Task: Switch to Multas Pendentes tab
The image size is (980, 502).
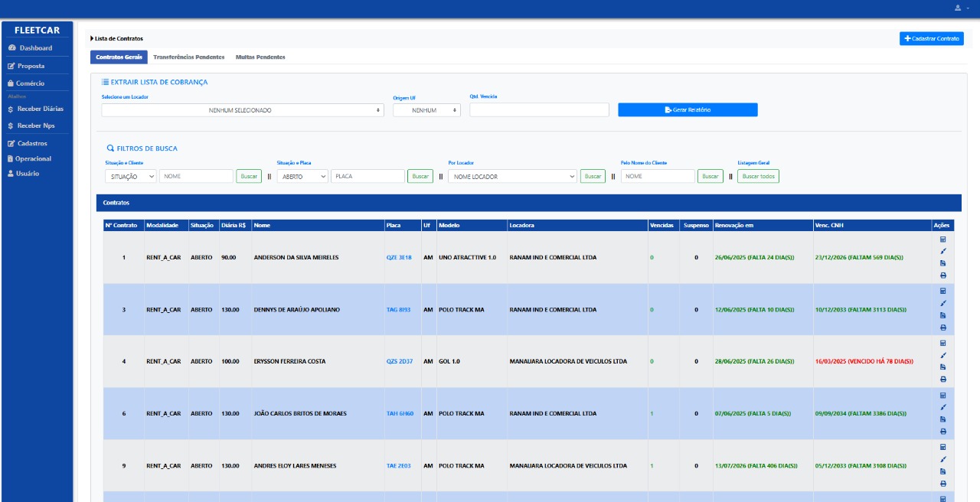Action: coord(260,57)
